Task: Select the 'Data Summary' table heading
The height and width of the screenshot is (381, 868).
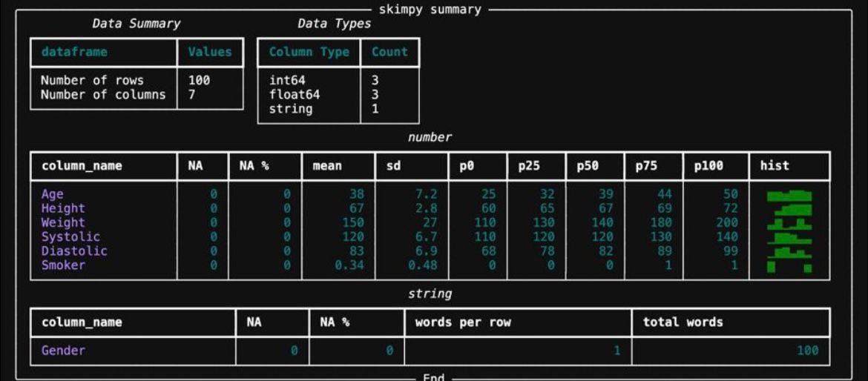Action: [136, 24]
